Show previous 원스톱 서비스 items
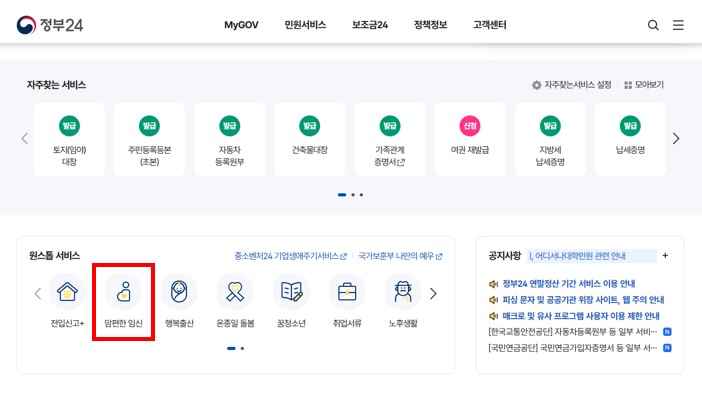The width and height of the screenshot is (702, 396). 38,294
